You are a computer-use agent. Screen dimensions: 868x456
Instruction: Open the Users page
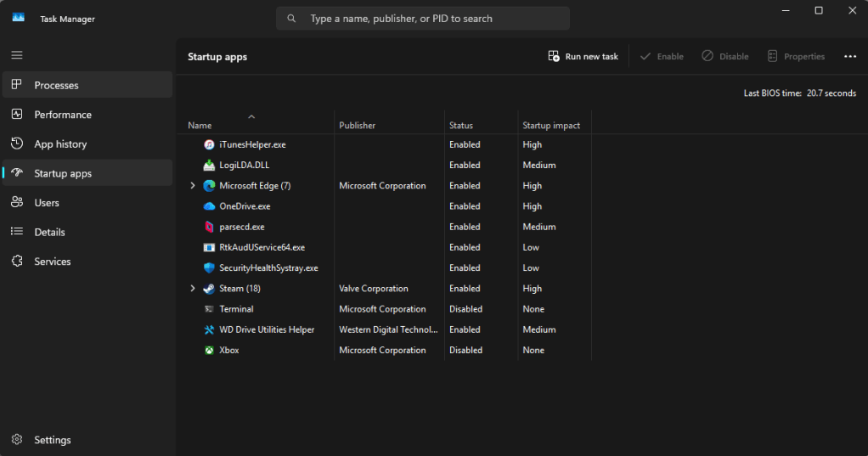click(87, 203)
